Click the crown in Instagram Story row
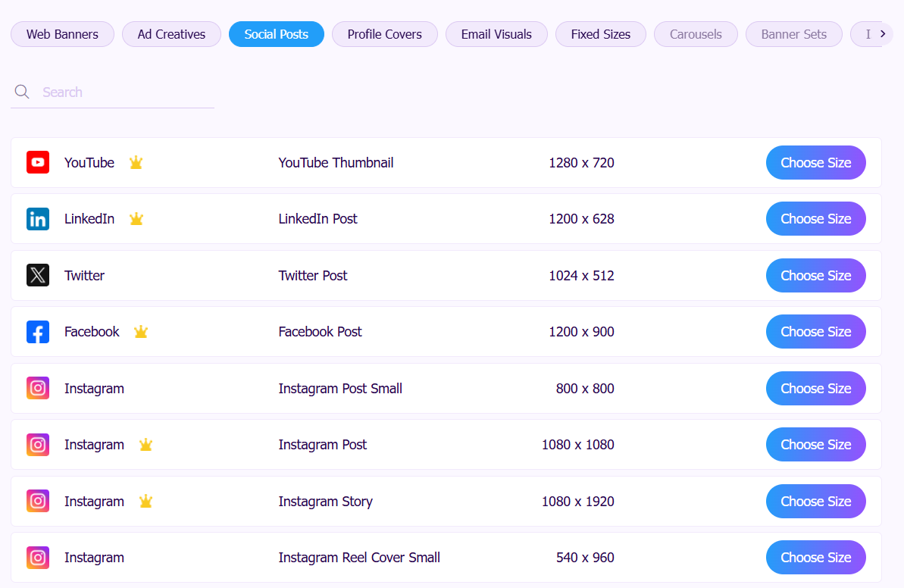This screenshot has height=588, width=904. (x=145, y=502)
